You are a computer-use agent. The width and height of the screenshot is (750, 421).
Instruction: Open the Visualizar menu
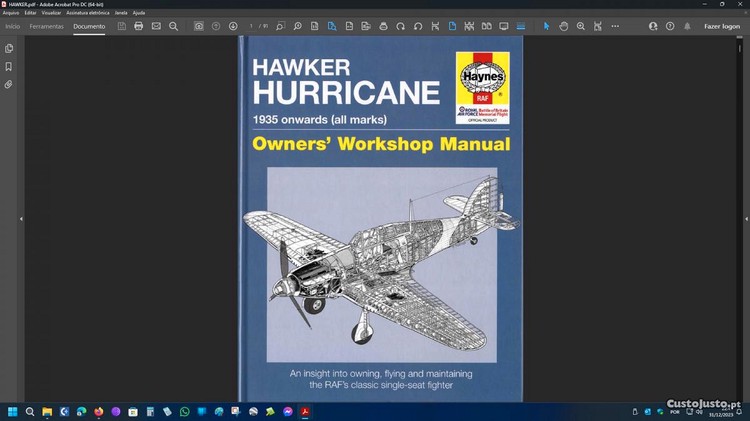(51, 13)
